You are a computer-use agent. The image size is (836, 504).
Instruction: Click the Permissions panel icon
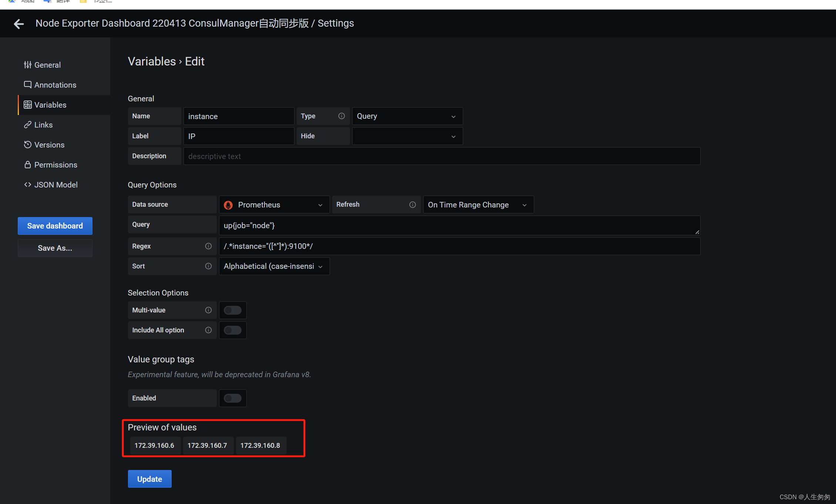point(27,164)
